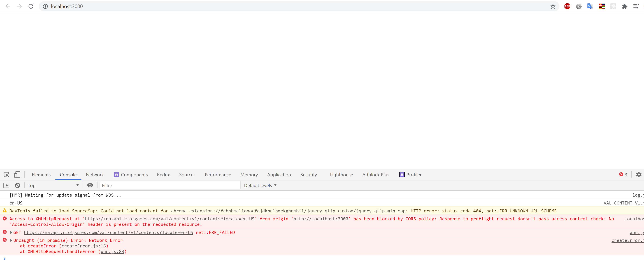Viewport: 644px width, 260px height.
Task: Switch to the Elements tab
Action: (x=41, y=174)
